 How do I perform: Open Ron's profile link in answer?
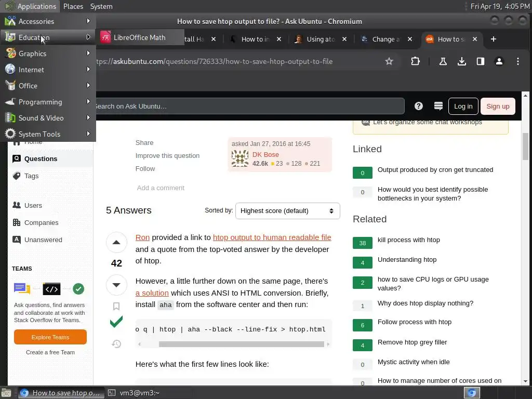click(x=142, y=237)
